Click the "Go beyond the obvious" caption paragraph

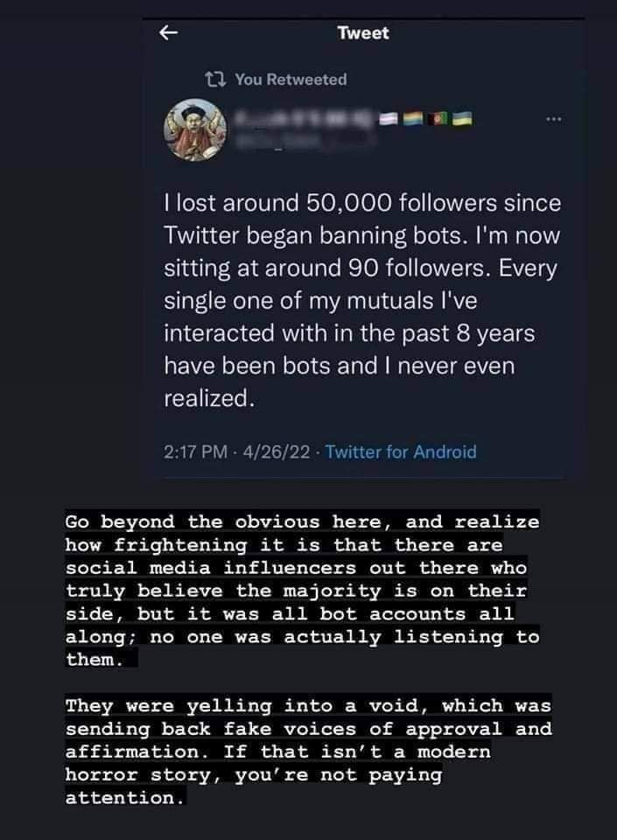[302, 591]
